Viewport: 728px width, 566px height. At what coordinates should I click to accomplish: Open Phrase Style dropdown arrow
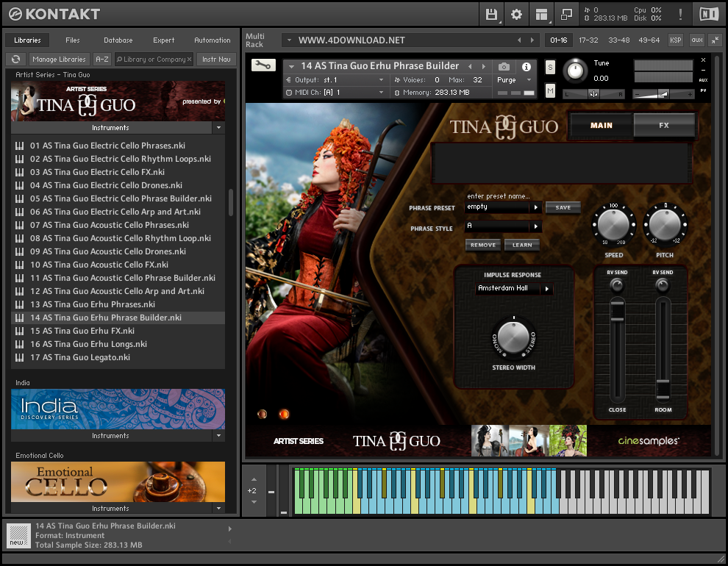coord(536,226)
